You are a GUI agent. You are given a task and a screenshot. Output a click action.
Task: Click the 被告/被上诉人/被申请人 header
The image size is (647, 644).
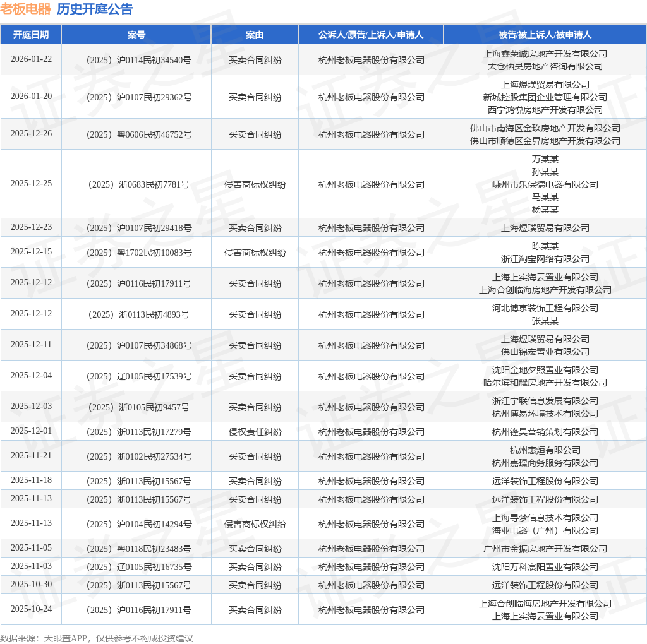(x=545, y=35)
